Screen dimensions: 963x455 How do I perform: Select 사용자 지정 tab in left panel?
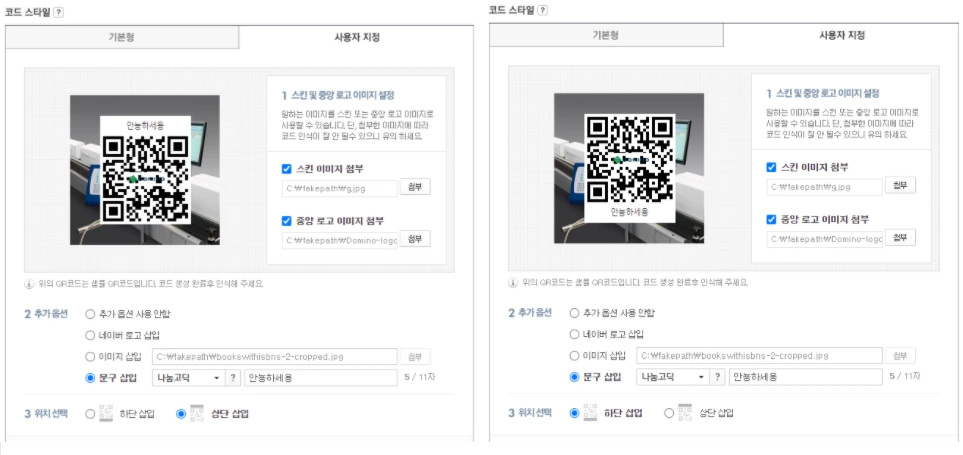click(x=356, y=37)
